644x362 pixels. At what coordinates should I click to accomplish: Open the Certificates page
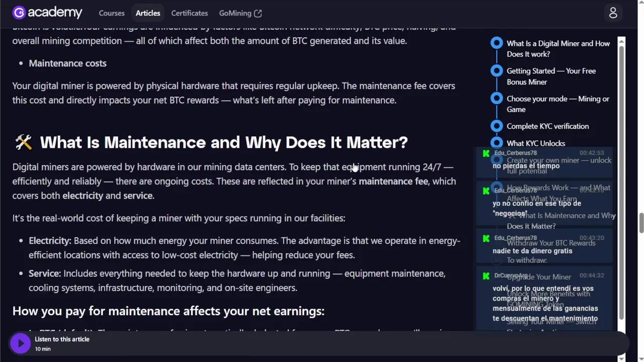click(x=189, y=13)
